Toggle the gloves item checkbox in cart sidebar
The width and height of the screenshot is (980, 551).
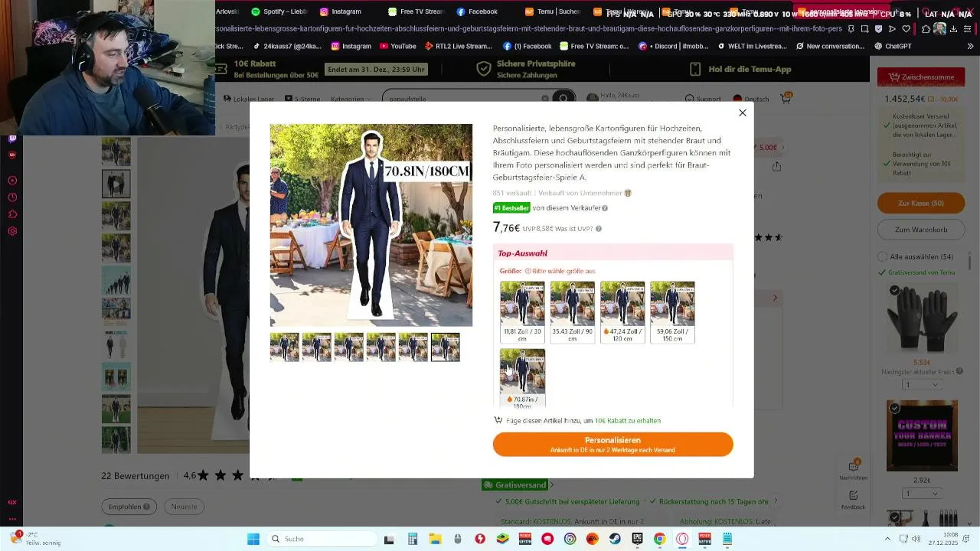coord(894,290)
